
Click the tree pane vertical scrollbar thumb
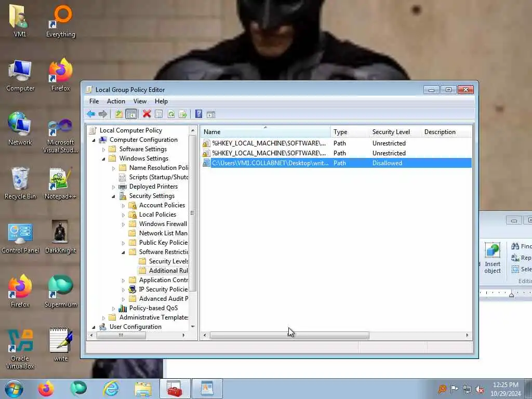tap(193, 214)
